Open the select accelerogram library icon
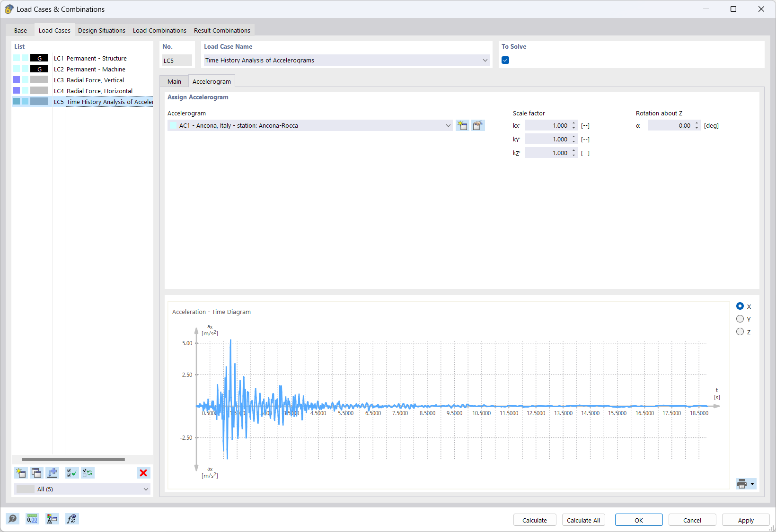Screen dimensions: 776x532 click(x=477, y=125)
